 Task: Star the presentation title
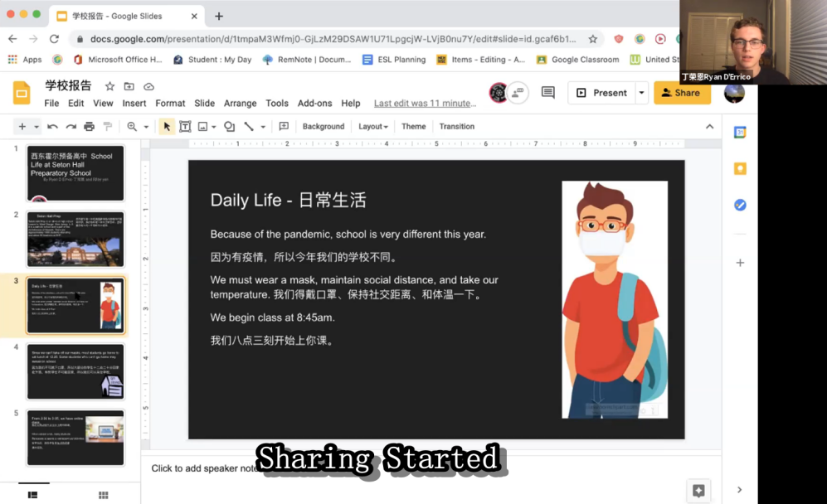(x=109, y=86)
